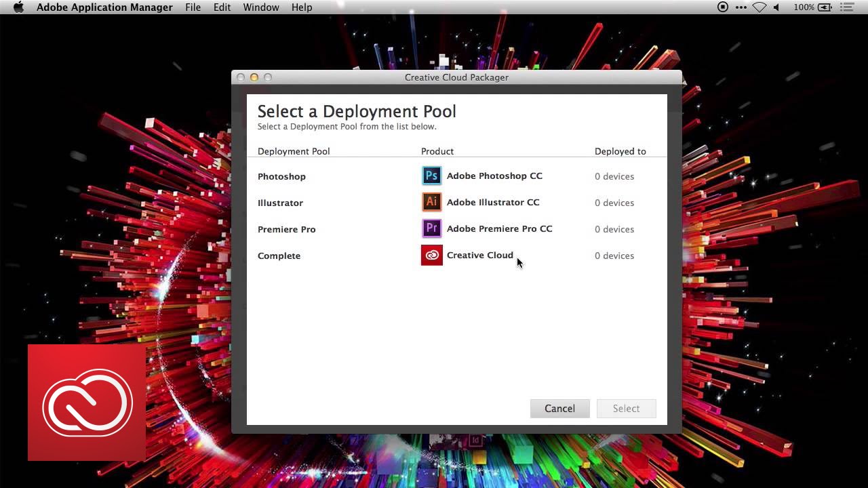Click the Creative Cloud product icon

coord(431,255)
